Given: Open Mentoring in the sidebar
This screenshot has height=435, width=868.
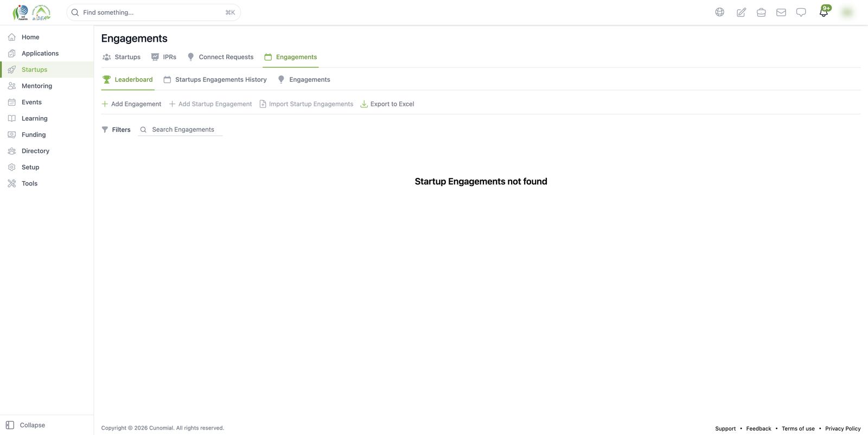Looking at the screenshot, I should point(47,86).
